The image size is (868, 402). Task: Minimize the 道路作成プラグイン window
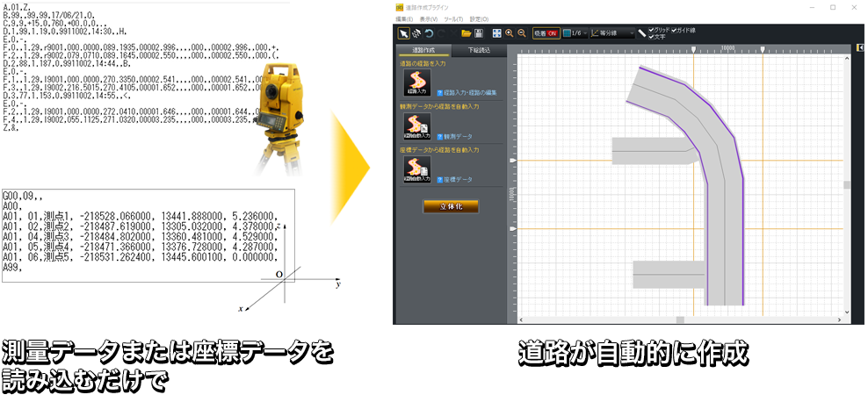click(812, 8)
